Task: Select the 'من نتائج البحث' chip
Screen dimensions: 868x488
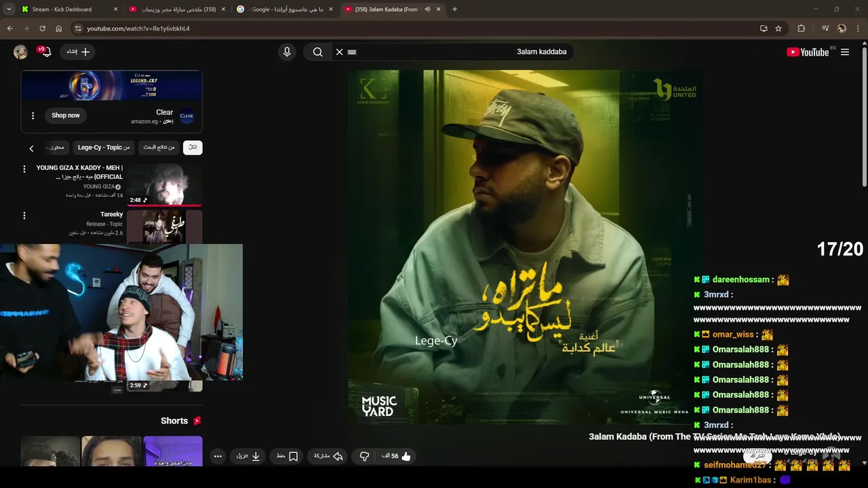Action: click(x=159, y=147)
